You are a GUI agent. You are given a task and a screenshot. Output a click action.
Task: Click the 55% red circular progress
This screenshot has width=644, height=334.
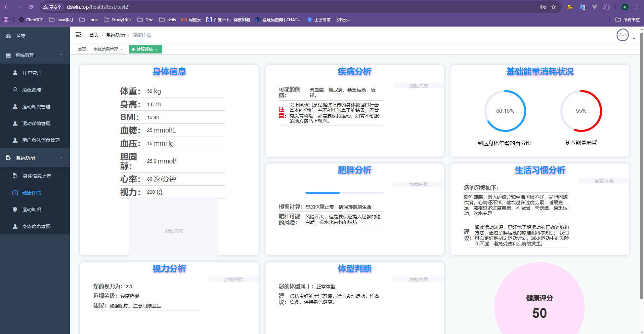point(581,111)
